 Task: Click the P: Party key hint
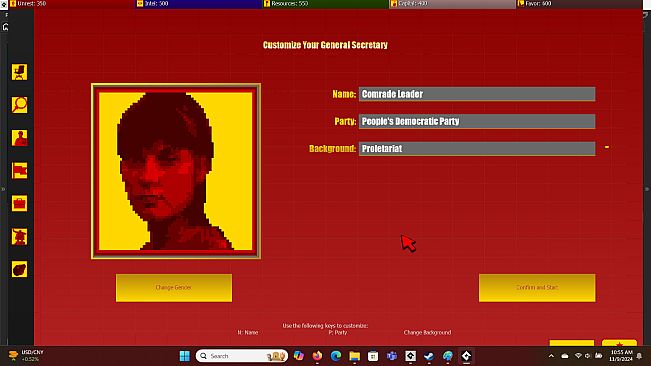tap(338, 332)
